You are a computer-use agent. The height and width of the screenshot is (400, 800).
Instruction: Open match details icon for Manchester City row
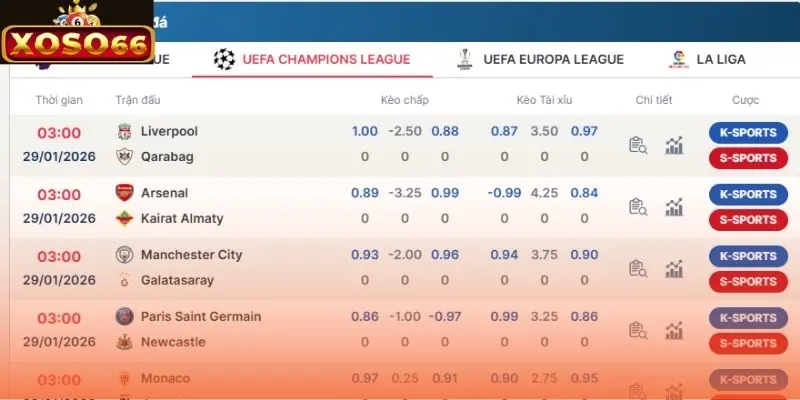point(637,268)
